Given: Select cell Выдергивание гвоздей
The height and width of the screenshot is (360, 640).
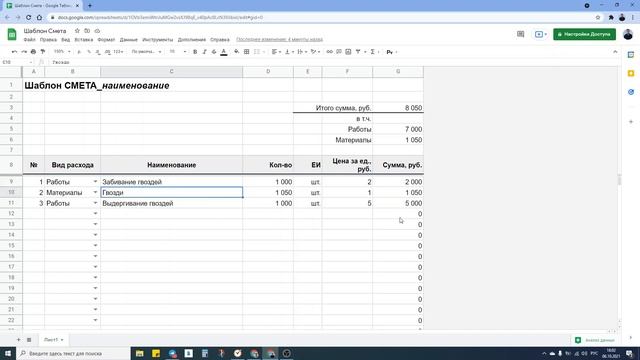Looking at the screenshot, I should coord(171,203).
